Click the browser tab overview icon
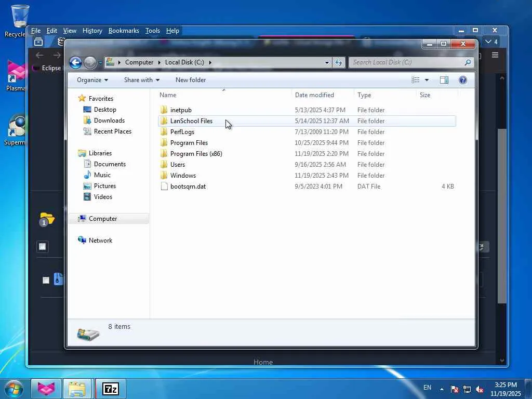 point(38,42)
